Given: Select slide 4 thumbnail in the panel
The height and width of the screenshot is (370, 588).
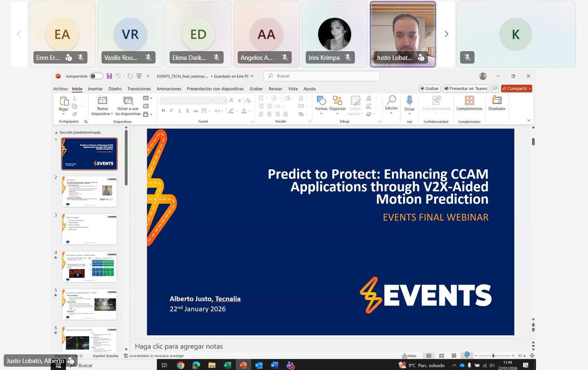Looking at the screenshot, I should point(89,267).
